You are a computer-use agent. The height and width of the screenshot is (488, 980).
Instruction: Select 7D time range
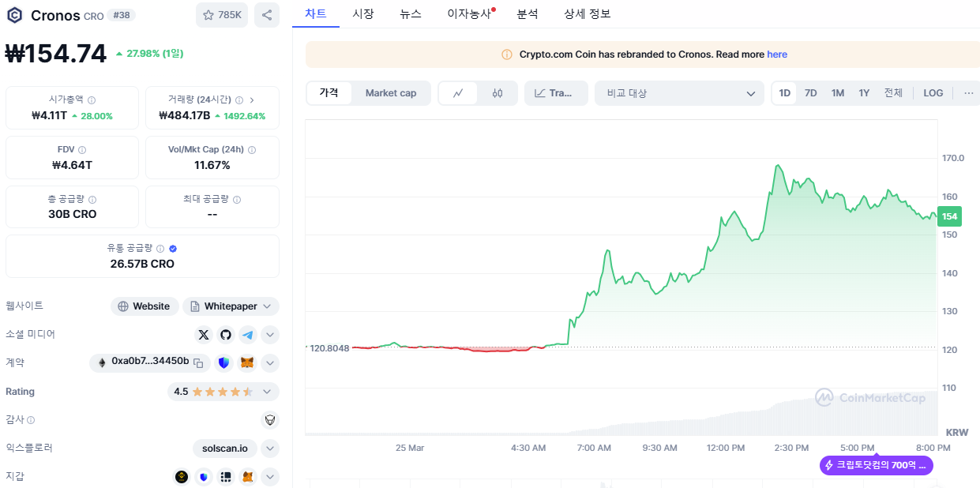click(x=811, y=93)
